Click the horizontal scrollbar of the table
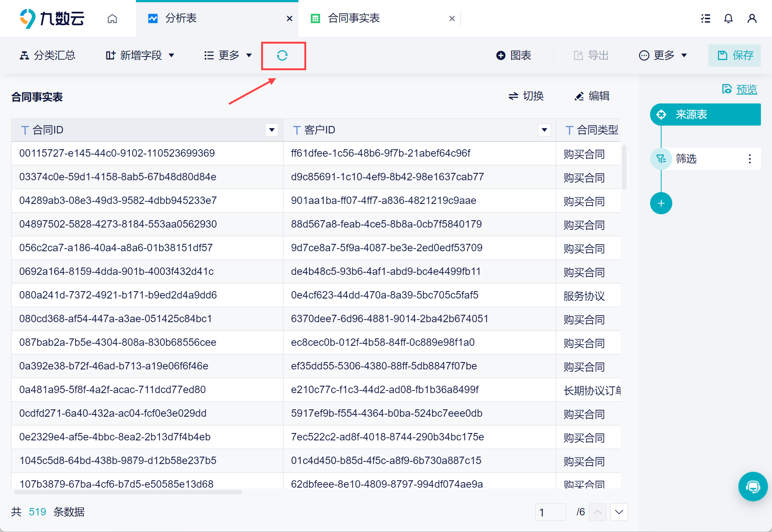 click(128, 492)
